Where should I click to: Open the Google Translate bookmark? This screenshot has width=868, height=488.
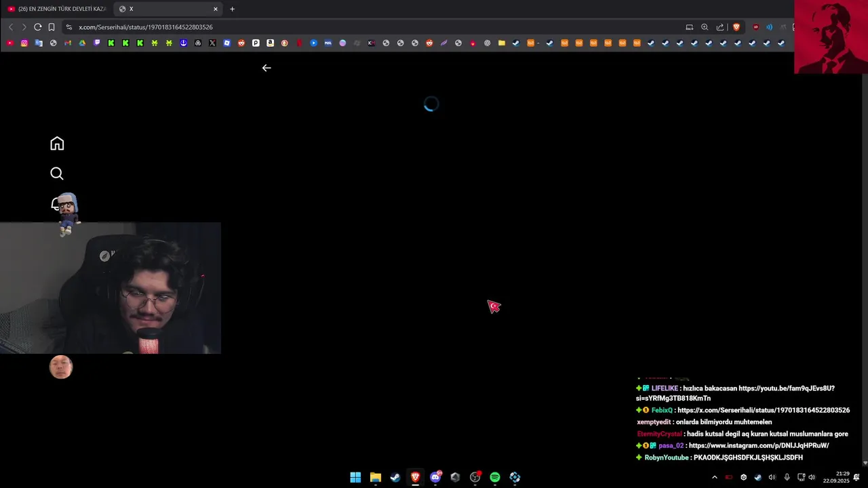coord(39,43)
